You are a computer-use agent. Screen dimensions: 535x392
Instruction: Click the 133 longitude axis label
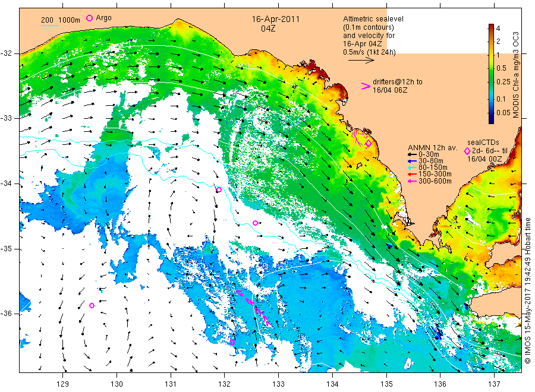278,384
